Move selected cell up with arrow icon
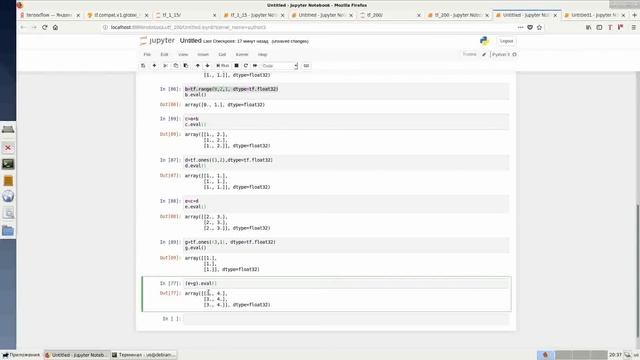The width and height of the screenshot is (640, 360). point(198,66)
